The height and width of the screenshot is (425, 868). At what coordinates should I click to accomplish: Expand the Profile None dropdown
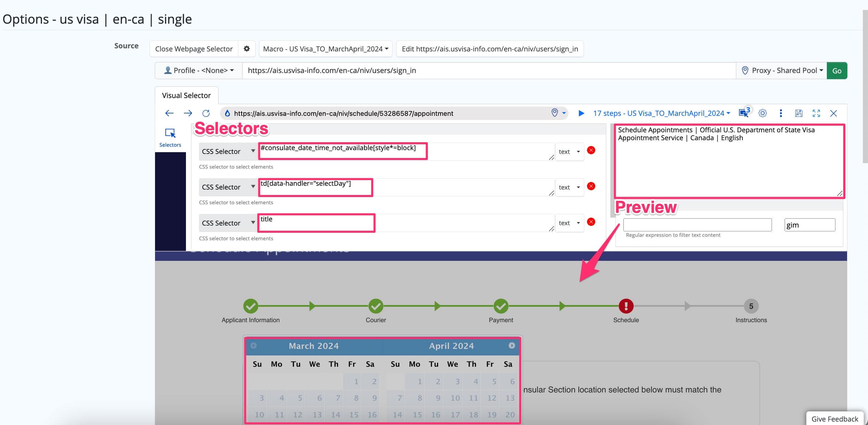pos(199,71)
